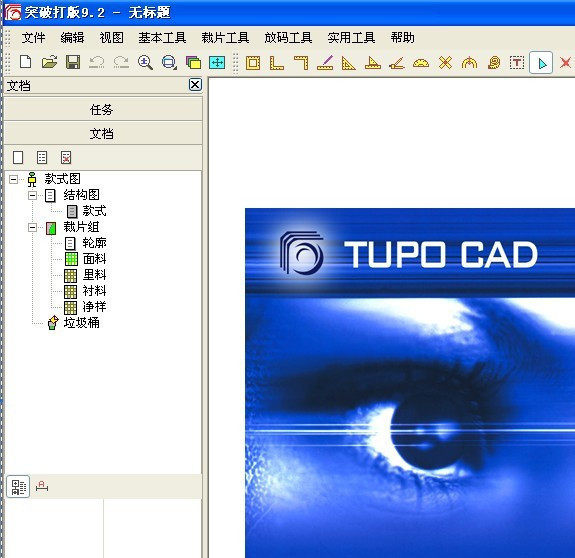Viewport: 575px width, 558px height.
Task: Collapse the 款式图 tree node
Action: (x=14, y=179)
